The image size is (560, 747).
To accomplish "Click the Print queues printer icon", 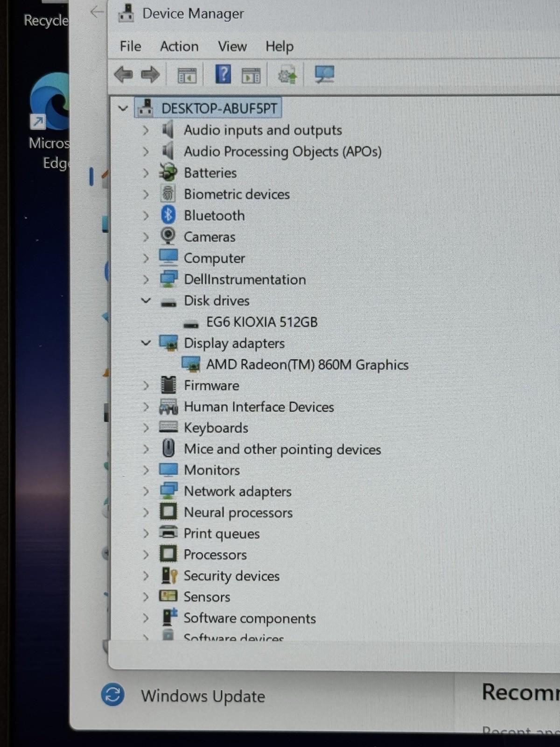I will pos(168,533).
